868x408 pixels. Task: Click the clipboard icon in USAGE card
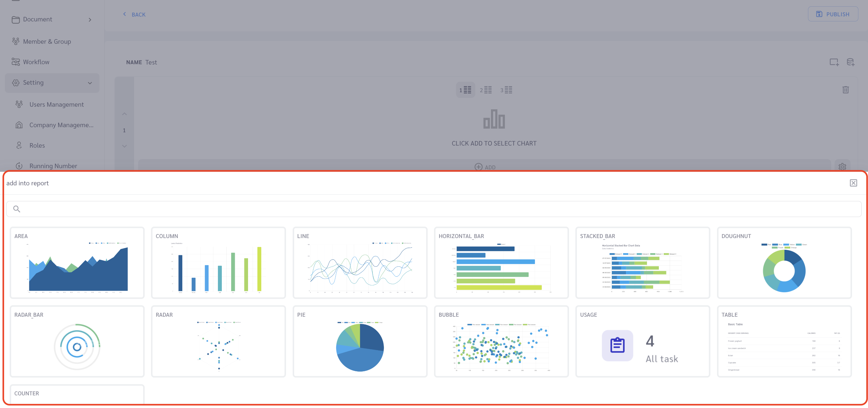click(x=617, y=345)
